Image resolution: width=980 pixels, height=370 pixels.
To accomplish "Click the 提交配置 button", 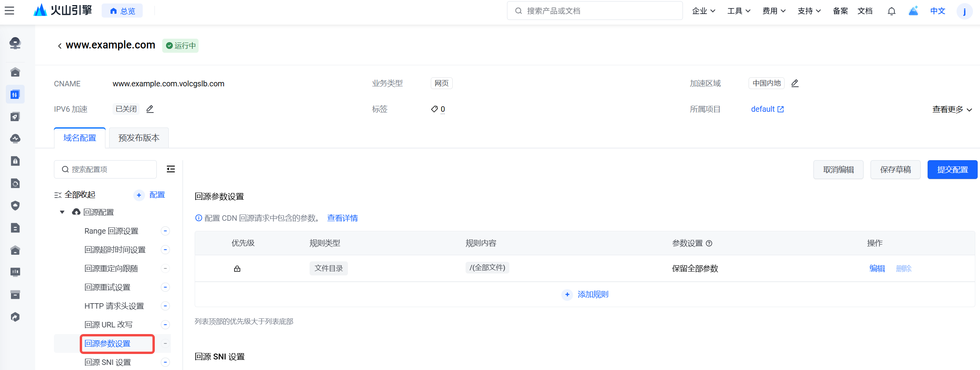I will click(952, 170).
